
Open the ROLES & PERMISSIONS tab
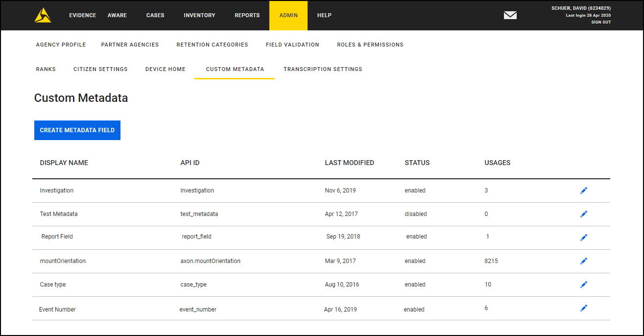click(x=370, y=45)
